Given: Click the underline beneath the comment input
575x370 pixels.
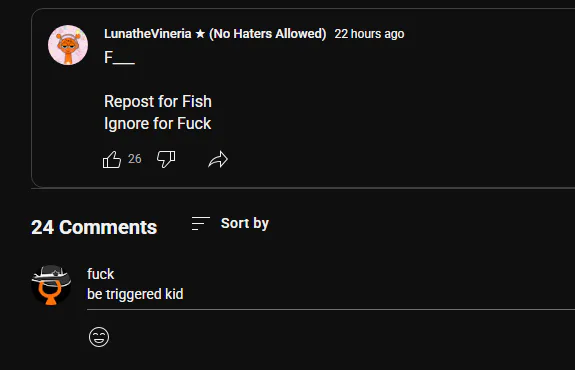Looking at the screenshot, I should (x=331, y=309).
